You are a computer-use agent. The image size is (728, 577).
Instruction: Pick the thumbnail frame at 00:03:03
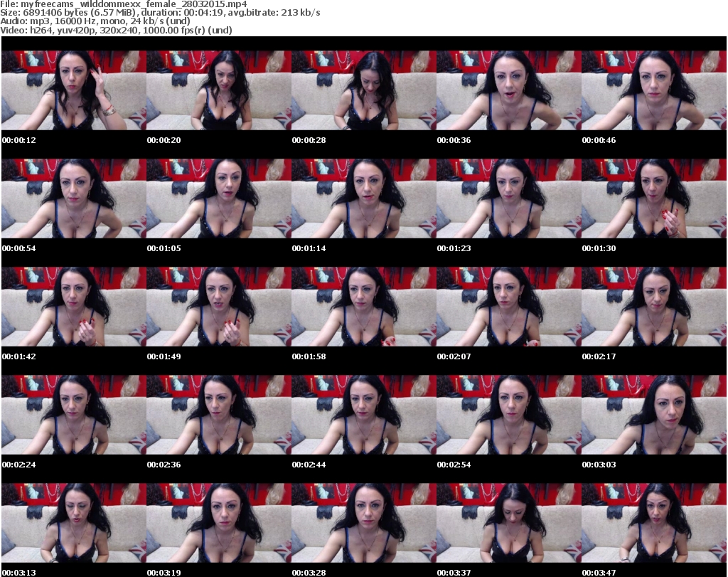coord(654,415)
